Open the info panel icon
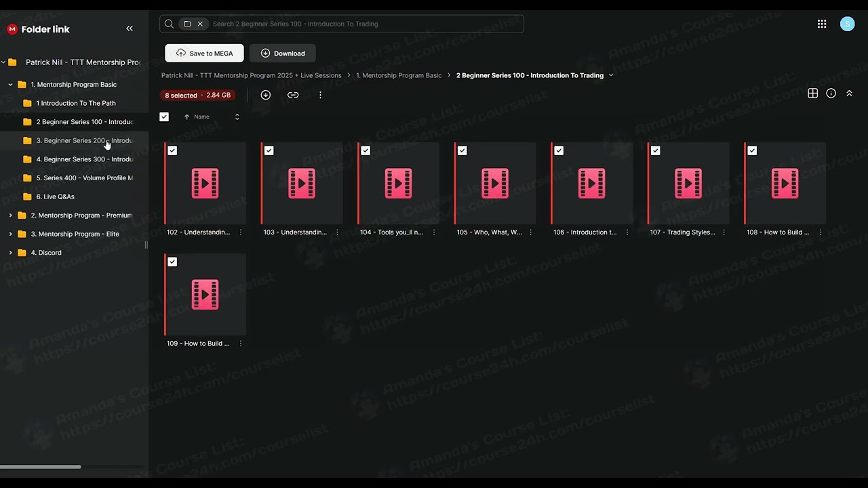868x488 pixels. (x=831, y=94)
